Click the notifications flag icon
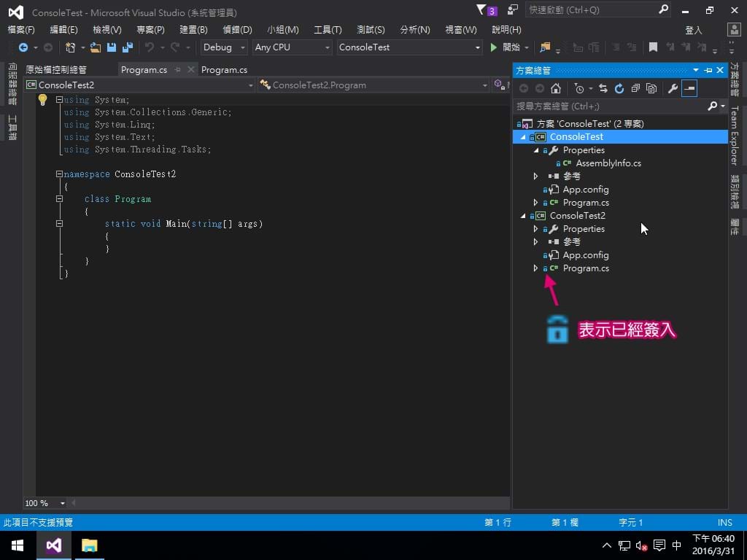This screenshot has width=747, height=560. point(481,9)
